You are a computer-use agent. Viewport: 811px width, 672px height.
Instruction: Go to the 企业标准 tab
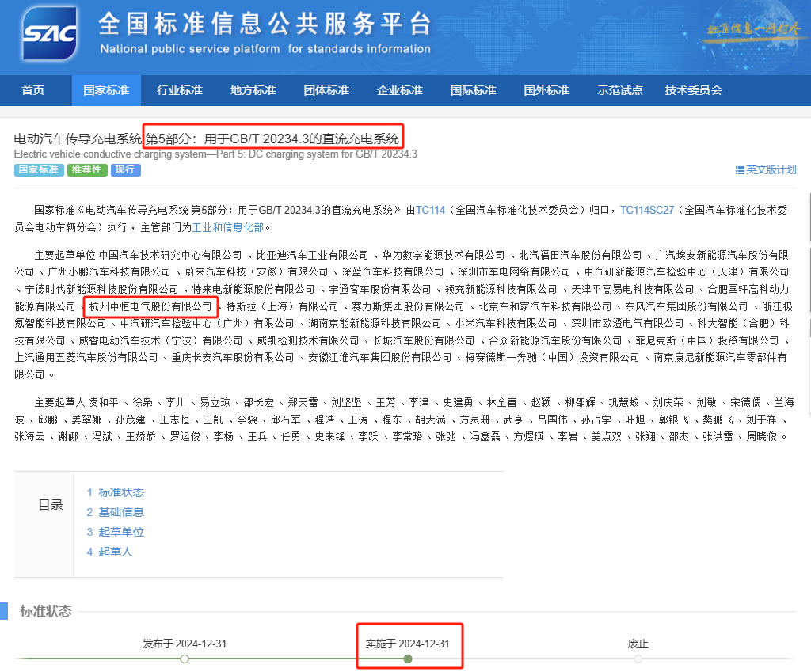pyautogui.click(x=400, y=90)
